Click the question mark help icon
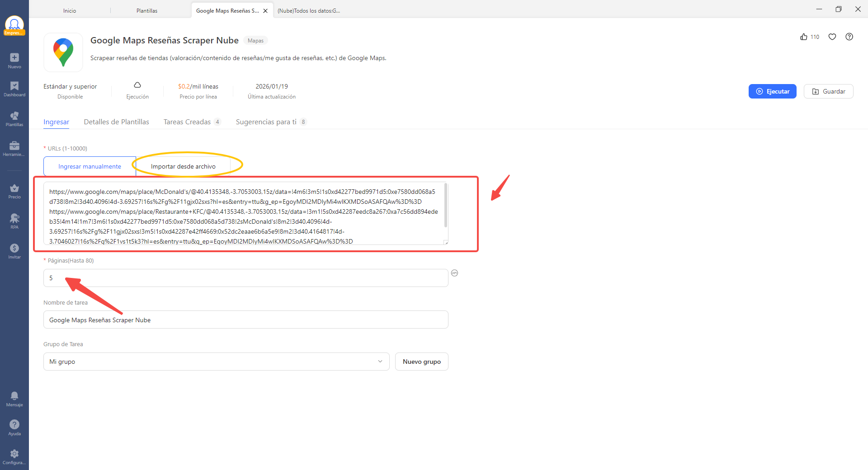This screenshot has width=868, height=470. 849,37
